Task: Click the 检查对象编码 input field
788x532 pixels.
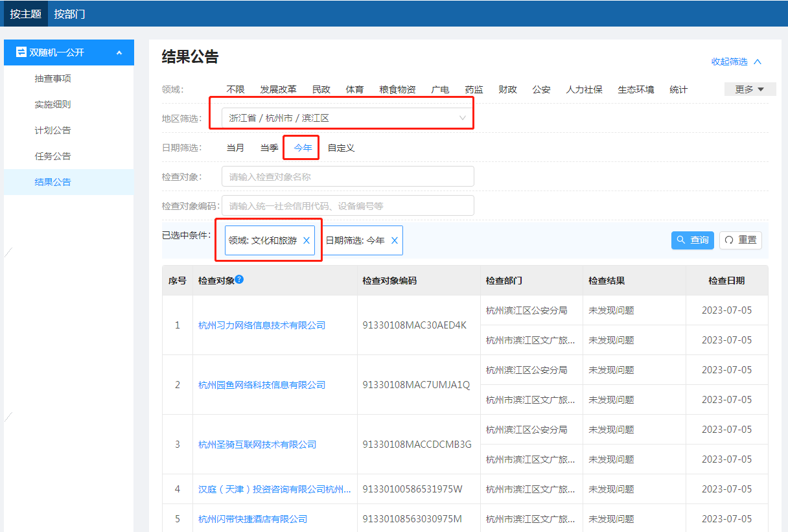Action: 347,206
